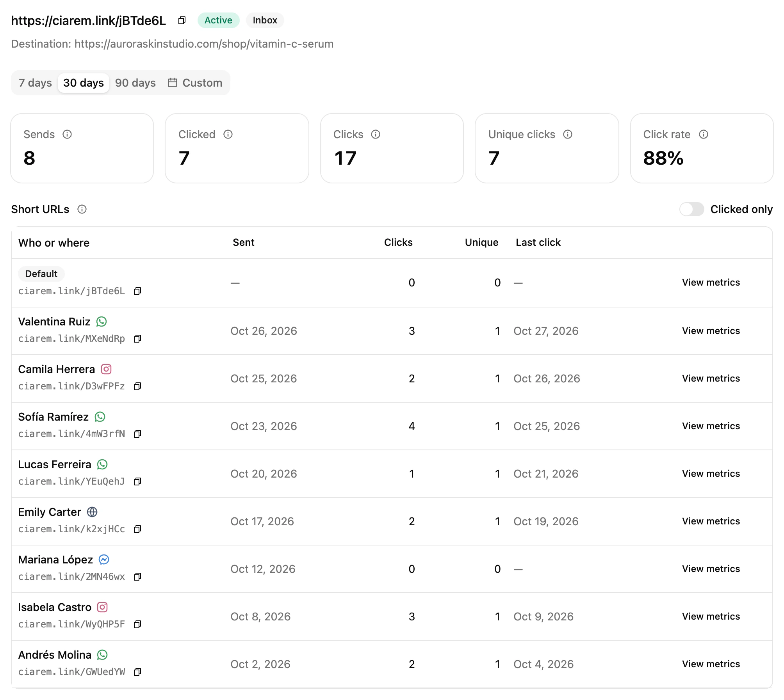Select the 30 days range

[x=84, y=83]
